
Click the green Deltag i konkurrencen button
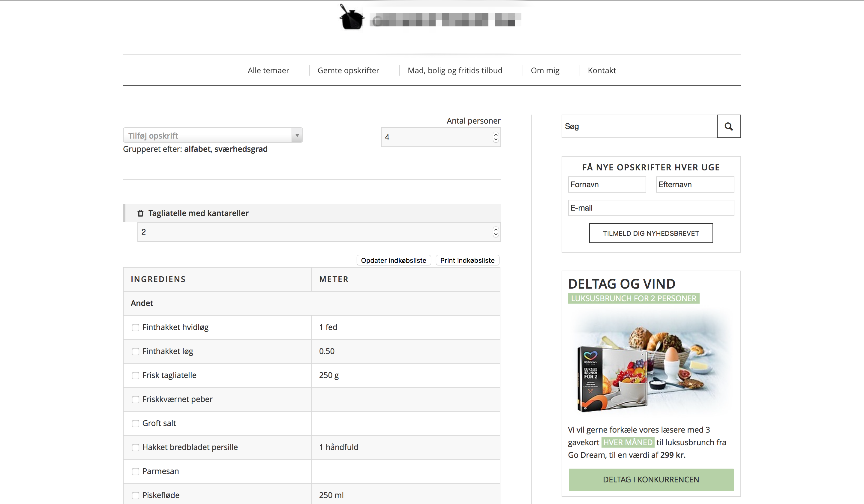650,479
